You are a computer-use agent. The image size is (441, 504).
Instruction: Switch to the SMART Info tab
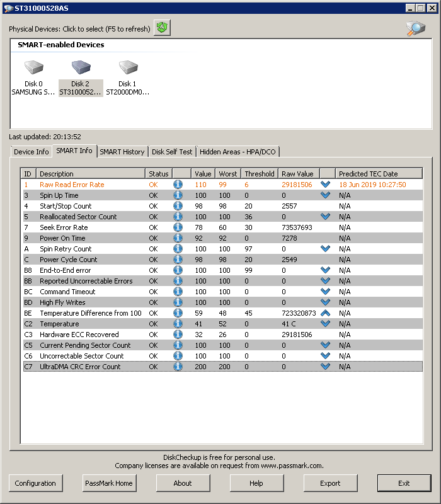[74, 151]
